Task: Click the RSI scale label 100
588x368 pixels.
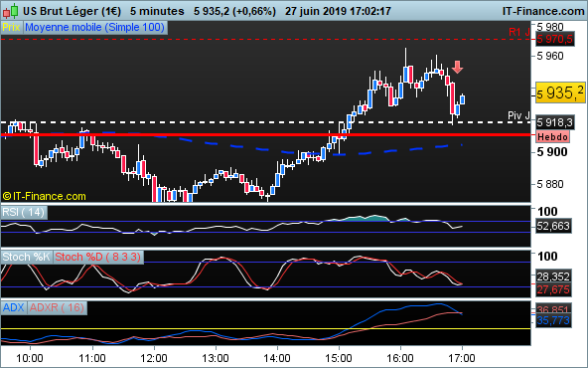Action: point(547,212)
